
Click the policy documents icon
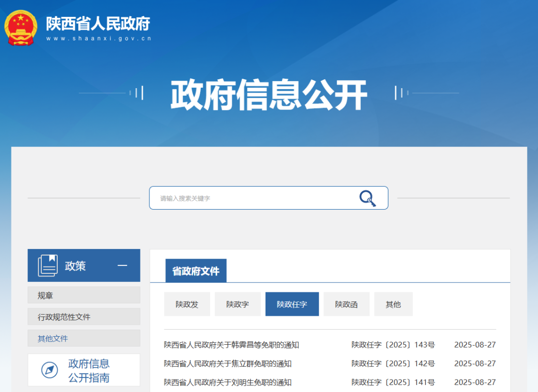(48, 265)
